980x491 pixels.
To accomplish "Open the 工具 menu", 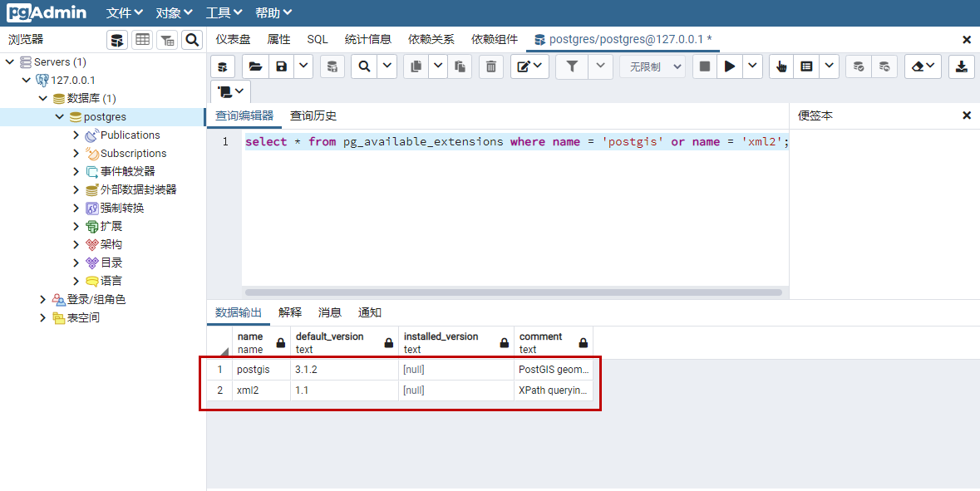I will pos(224,12).
